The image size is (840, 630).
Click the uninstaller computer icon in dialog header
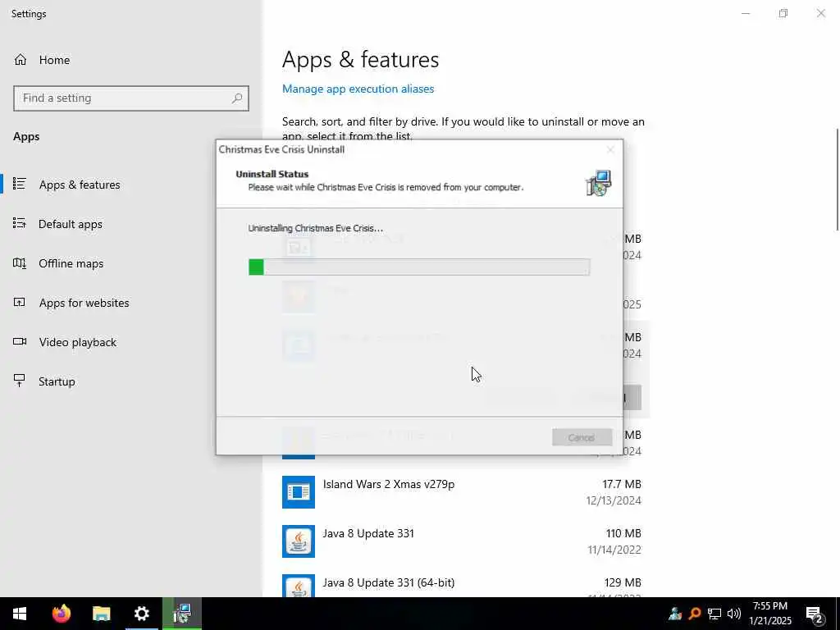coord(599,183)
